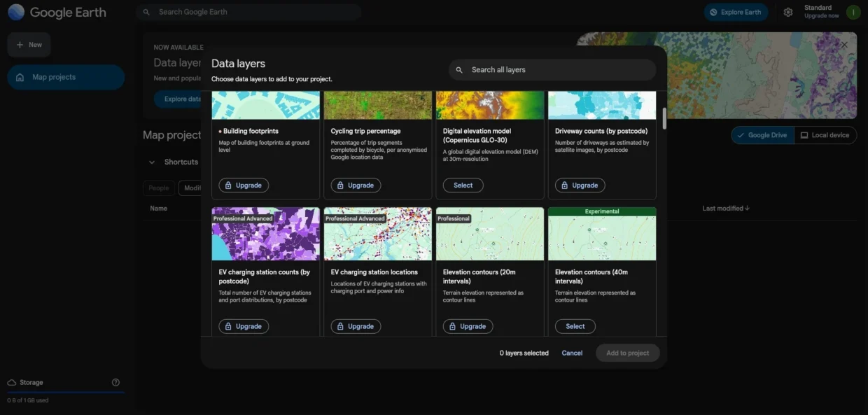The height and width of the screenshot is (415, 868).
Task: Select the Elevation contours 40m layer
Action: coord(575,326)
